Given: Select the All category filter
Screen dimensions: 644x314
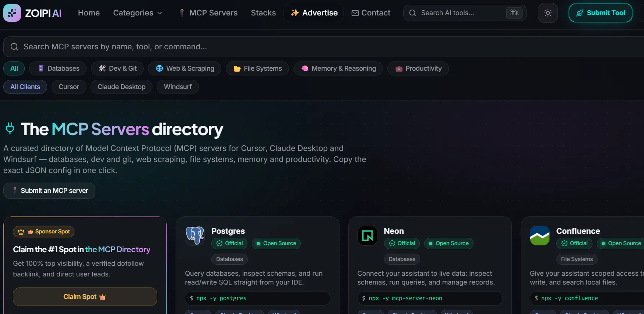Looking at the screenshot, I should click(14, 68).
